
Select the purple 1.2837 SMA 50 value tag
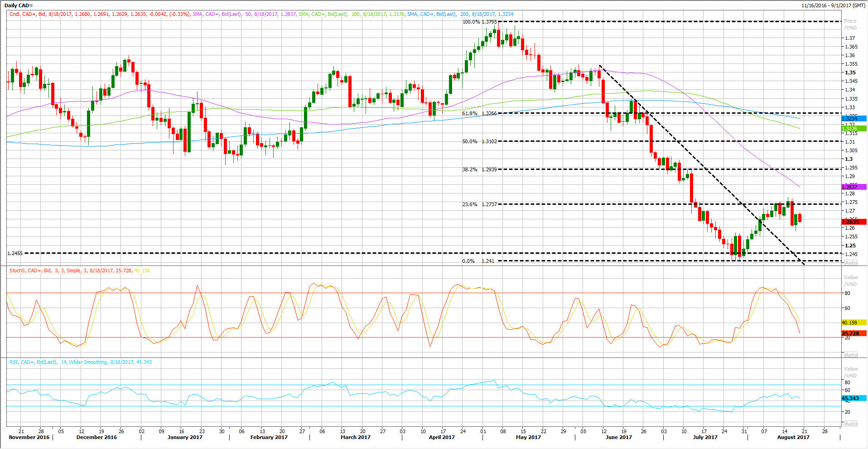click(853, 187)
